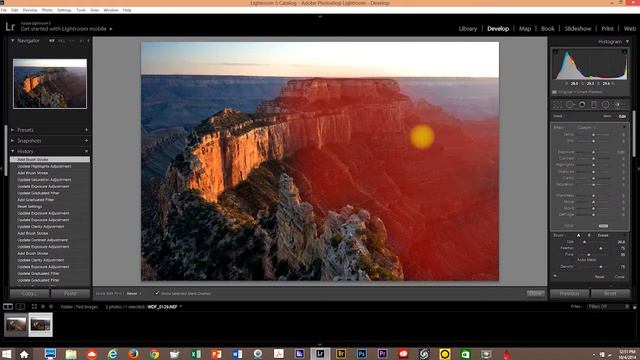Open Get started with Lightroom mobile menu
This screenshot has width=640, height=360.
coord(67,29)
